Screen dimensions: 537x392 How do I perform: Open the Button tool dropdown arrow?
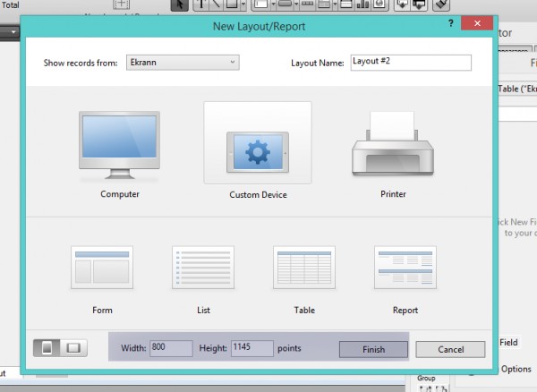296,4
